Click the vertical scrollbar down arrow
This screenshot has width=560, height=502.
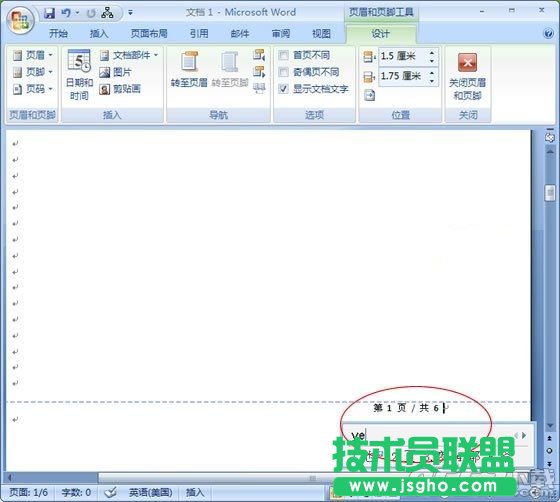pyautogui.click(x=550, y=425)
